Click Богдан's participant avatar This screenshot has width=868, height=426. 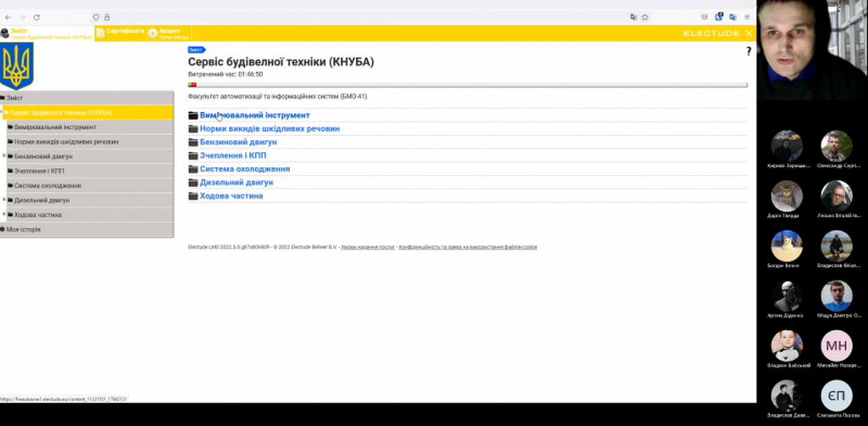787,246
